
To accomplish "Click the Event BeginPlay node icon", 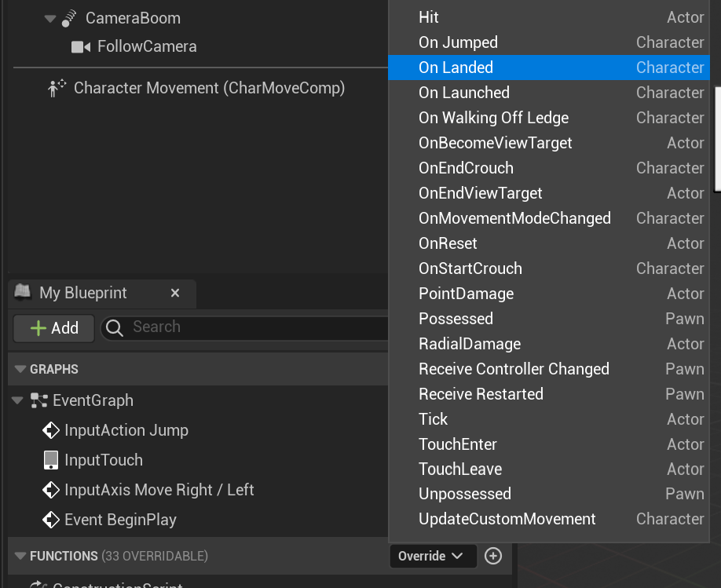I will click(51, 520).
